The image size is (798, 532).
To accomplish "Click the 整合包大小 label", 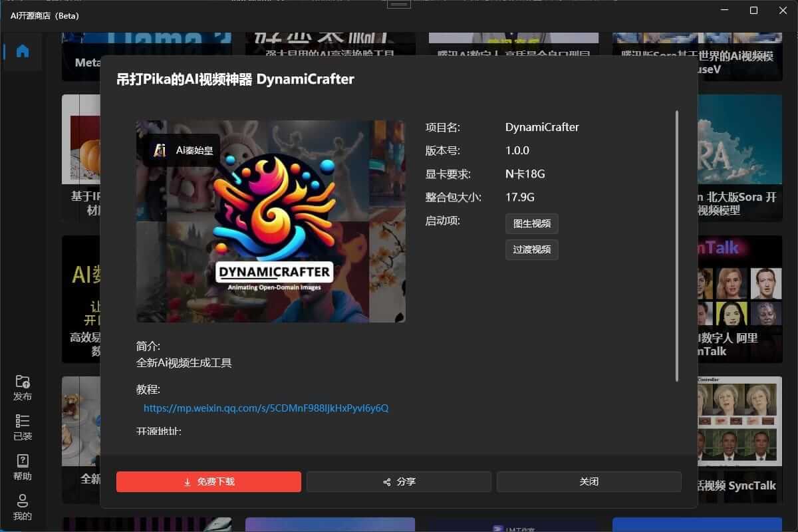I will [454, 198].
